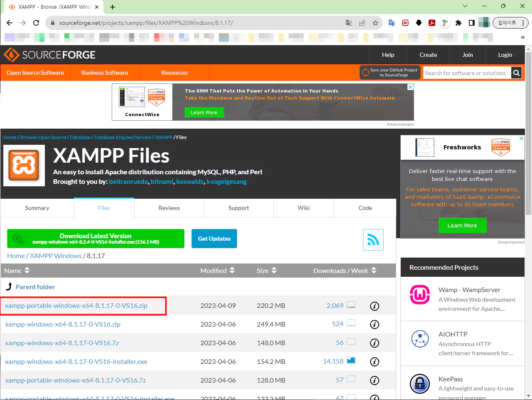Image resolution: width=532 pixels, height=400 pixels.
Task: Show info for xampp-windows-x64-8.1.17-0-VS16.zip
Action: click(x=375, y=324)
